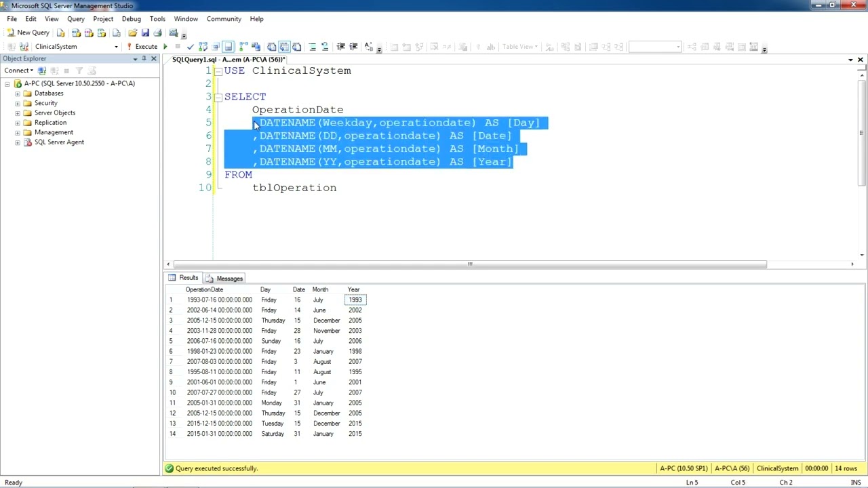Click the Activity Monitor icon
The image size is (868, 488).
174,33
